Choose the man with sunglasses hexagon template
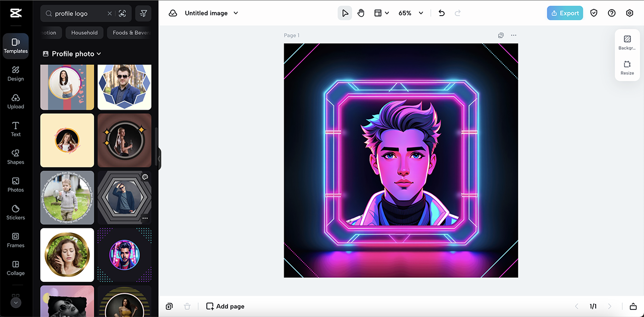 (x=124, y=87)
